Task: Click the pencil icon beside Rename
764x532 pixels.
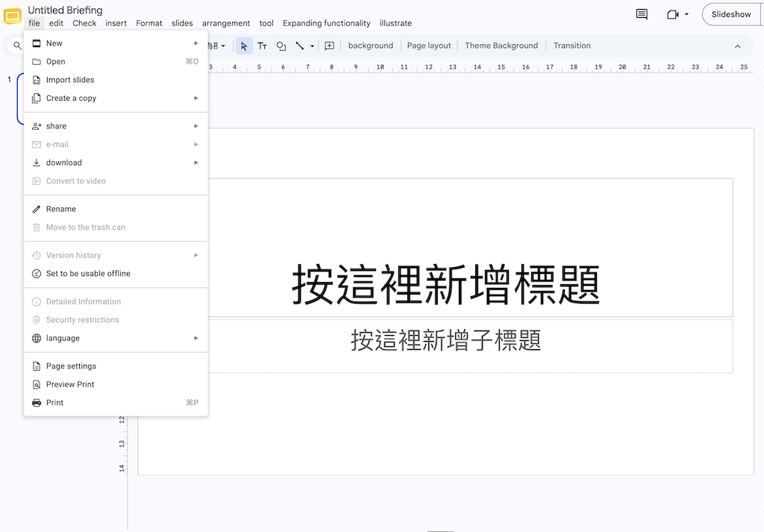Action: (x=37, y=209)
